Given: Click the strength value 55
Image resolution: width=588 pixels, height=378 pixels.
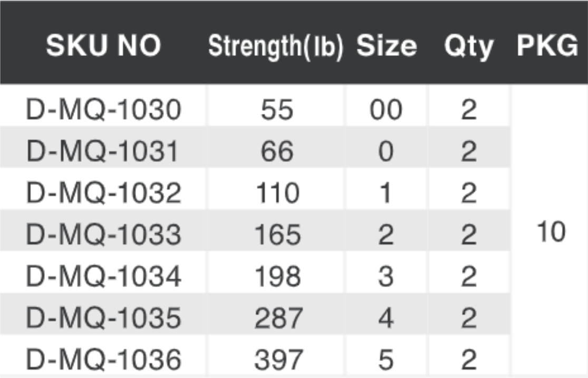Looking at the screenshot, I should coord(277,110).
